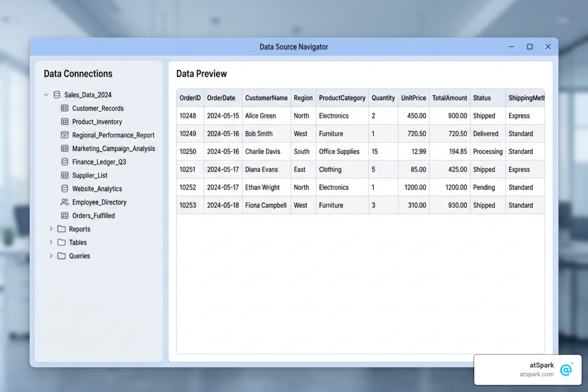Maximize the Data Source Navigator window
Screen dimensions: 588x392
530,47
